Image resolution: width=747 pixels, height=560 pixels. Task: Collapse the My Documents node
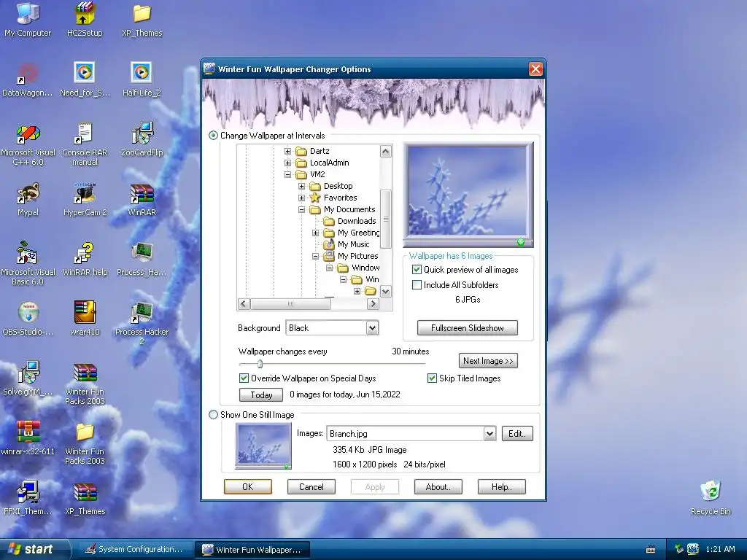click(301, 209)
